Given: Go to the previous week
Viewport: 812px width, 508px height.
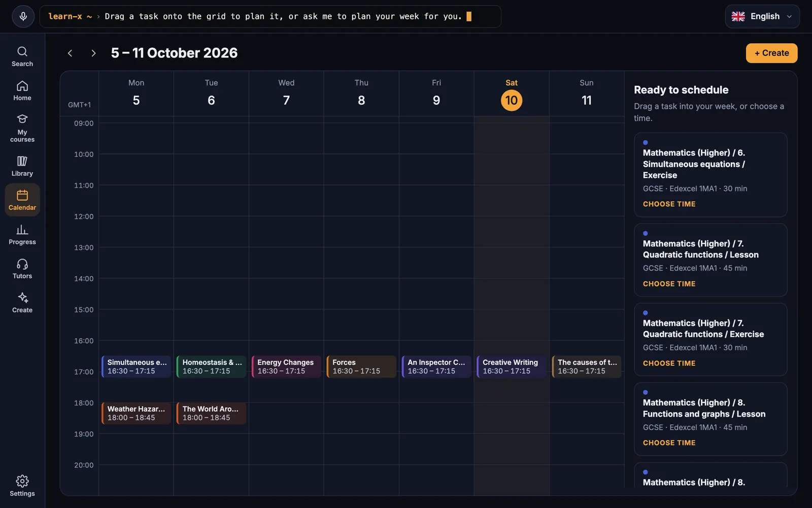Looking at the screenshot, I should [70, 53].
